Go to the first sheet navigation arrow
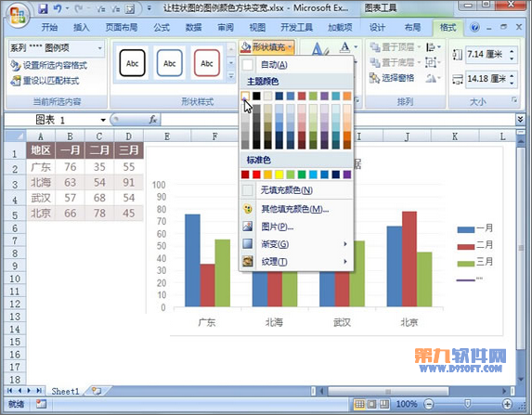The image size is (532, 415). click(9, 391)
